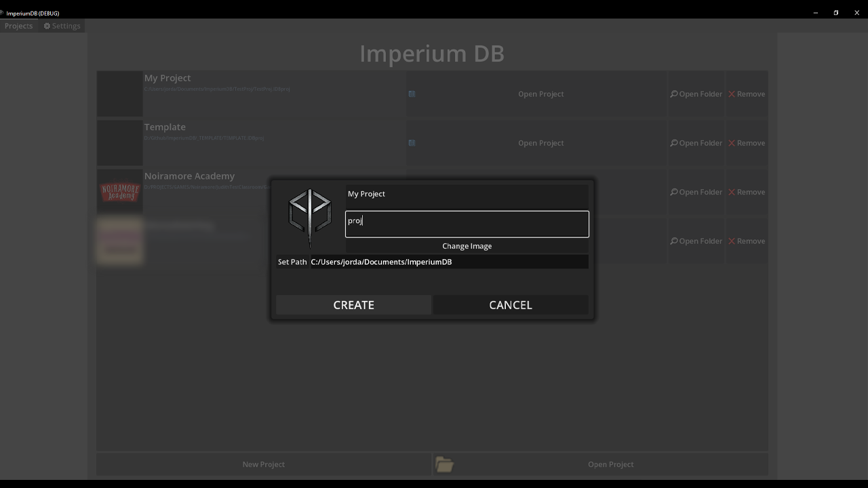Remove the blurred project row entry

[x=747, y=241]
